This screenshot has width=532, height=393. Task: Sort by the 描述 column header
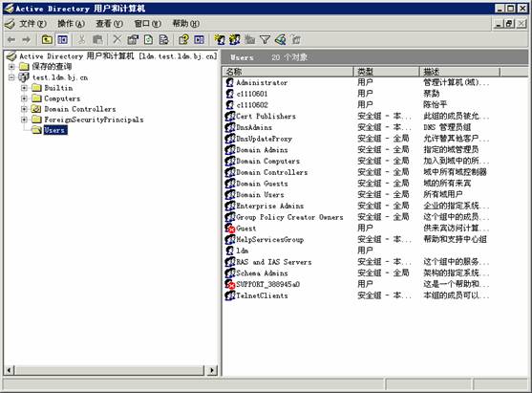pyautogui.click(x=459, y=72)
